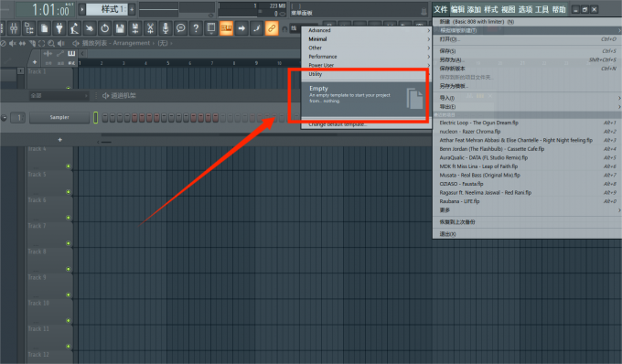
Task: Open the project info speech bubble icon
Action: click(x=180, y=28)
